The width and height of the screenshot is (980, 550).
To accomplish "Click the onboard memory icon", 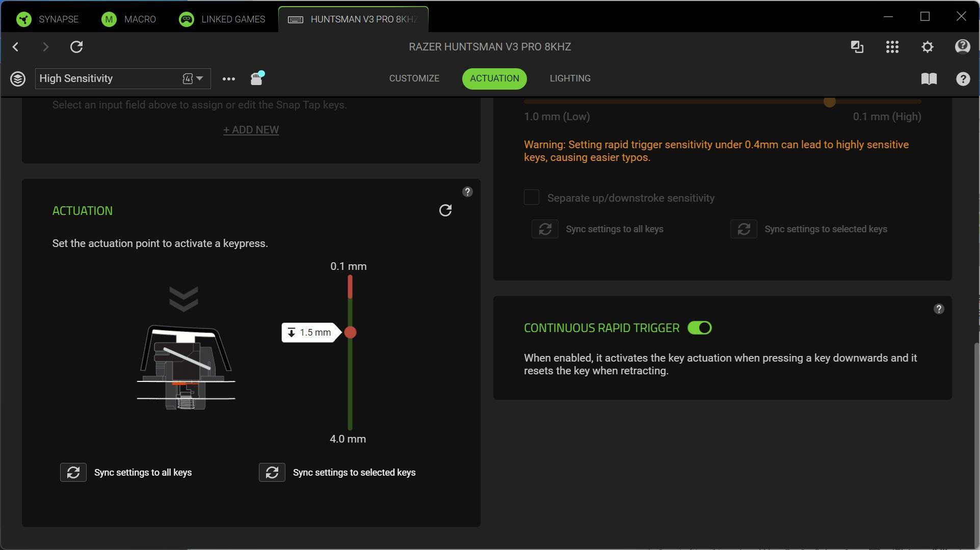I will (x=255, y=79).
